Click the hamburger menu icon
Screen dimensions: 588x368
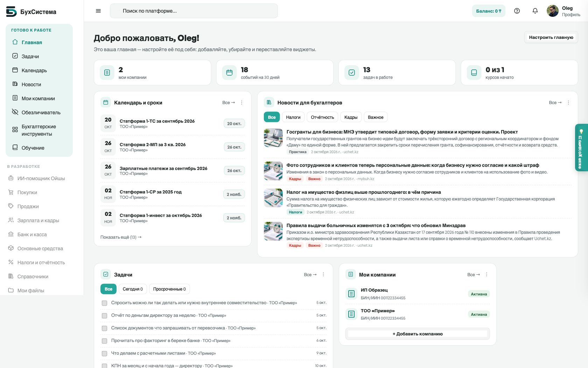pyautogui.click(x=98, y=11)
